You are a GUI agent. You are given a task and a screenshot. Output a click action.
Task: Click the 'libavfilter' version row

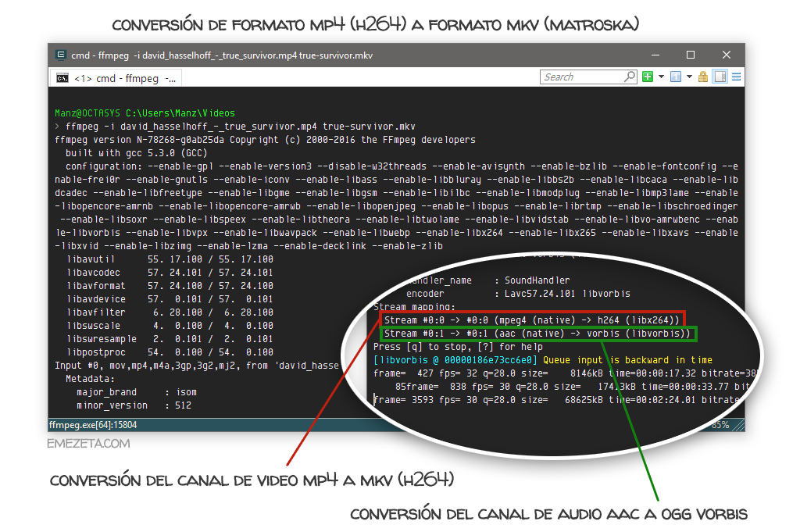tap(170, 312)
